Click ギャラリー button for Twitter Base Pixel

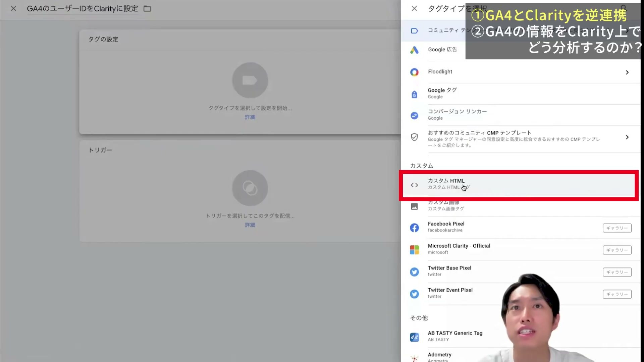(x=617, y=272)
